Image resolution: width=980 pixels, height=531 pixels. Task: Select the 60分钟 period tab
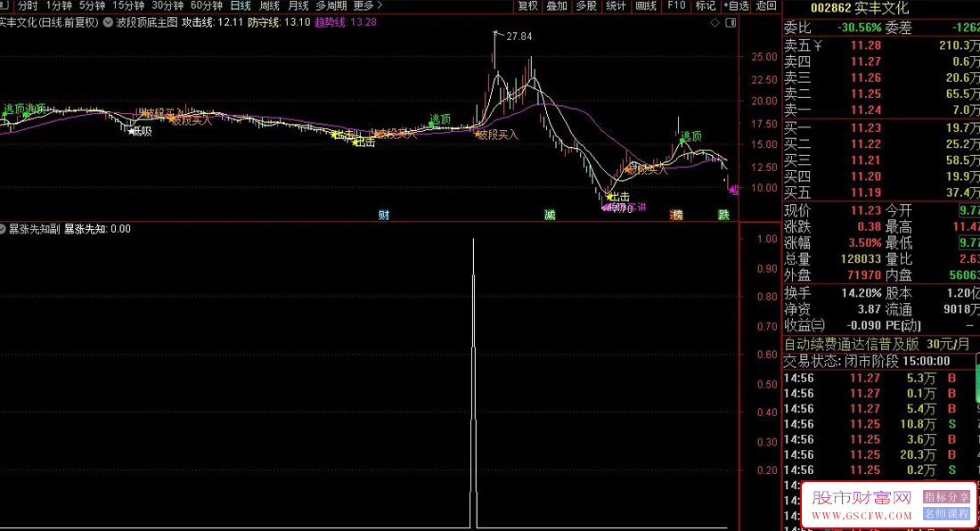click(207, 5)
